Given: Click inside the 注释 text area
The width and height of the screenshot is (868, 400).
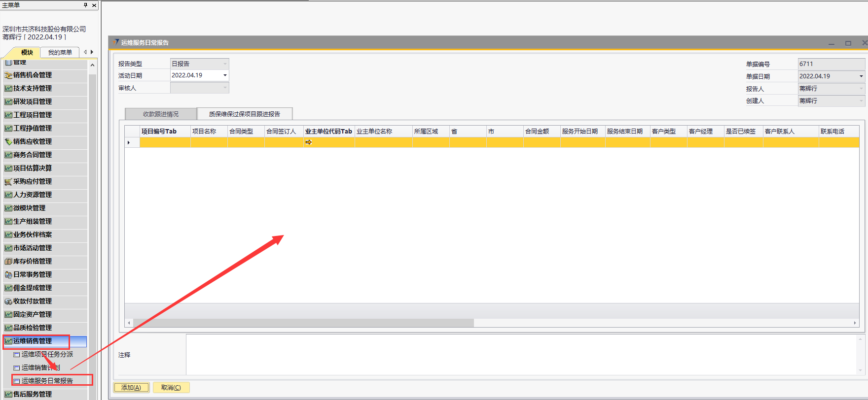Looking at the screenshot, I should pos(523,355).
